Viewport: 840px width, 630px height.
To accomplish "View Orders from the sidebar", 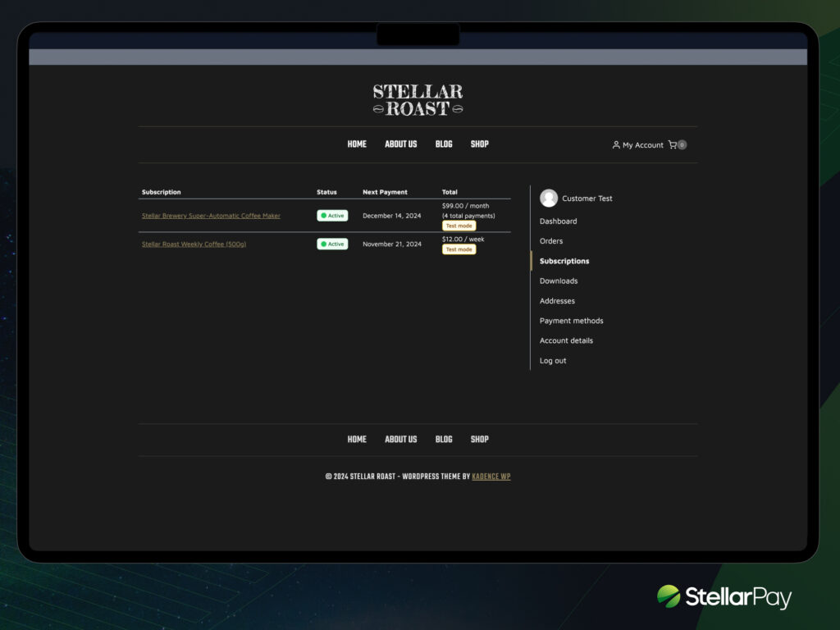I will click(x=550, y=240).
